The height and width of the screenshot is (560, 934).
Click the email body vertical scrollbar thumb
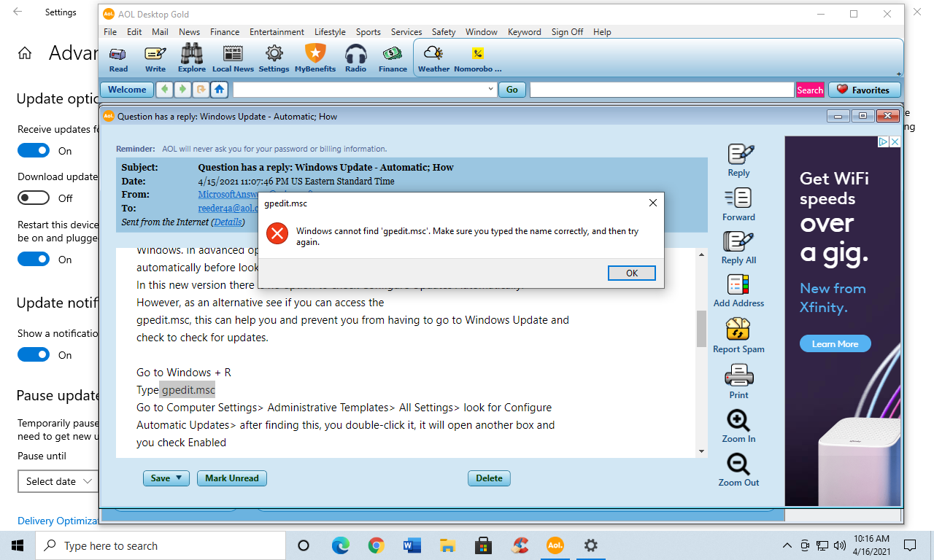tap(702, 329)
